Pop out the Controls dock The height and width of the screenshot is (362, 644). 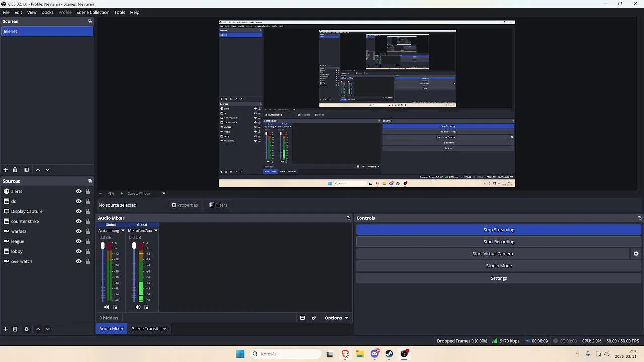[639, 218]
